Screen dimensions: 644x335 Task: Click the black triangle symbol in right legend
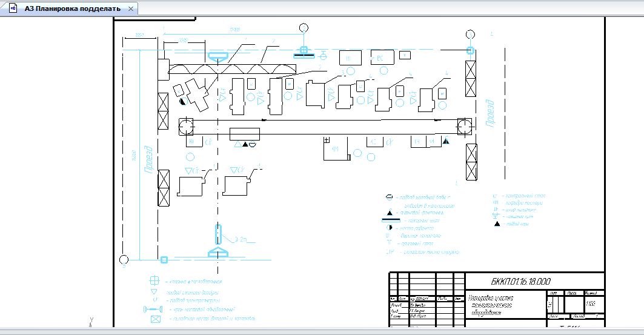pyautogui.click(x=497, y=224)
